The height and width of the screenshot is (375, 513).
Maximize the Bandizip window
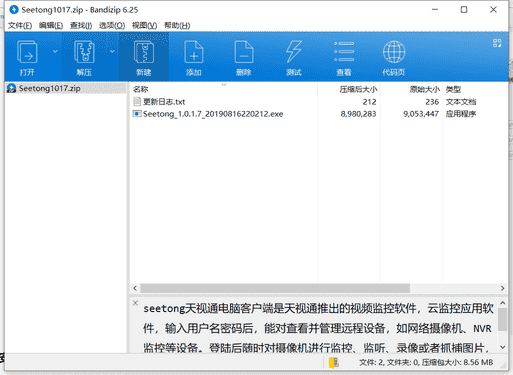pyautogui.click(x=464, y=10)
